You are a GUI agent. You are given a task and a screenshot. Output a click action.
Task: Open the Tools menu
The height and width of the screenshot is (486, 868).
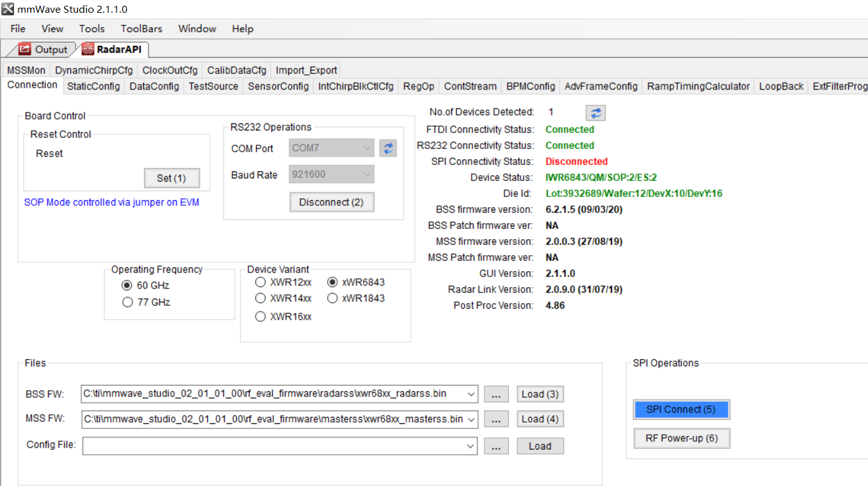click(92, 29)
